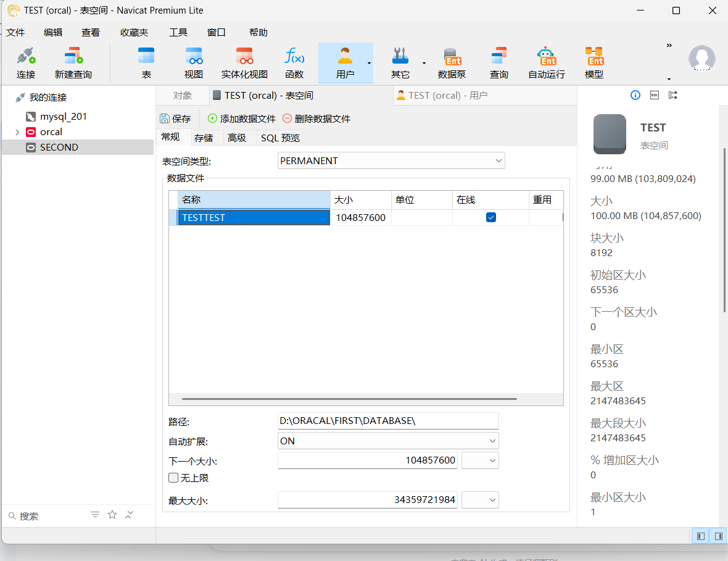The image size is (728, 561).
Task: Open the 查询 query toolbar icon
Action: tap(499, 63)
